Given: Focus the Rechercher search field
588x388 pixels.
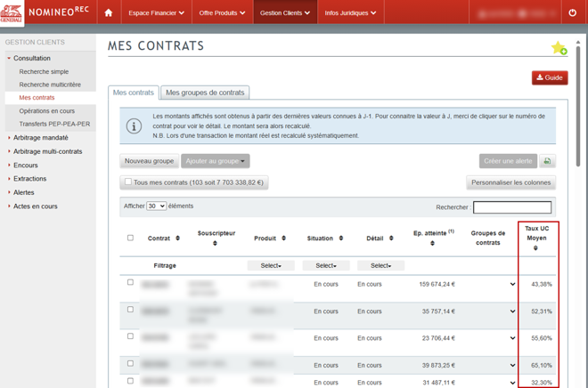Looking at the screenshot, I should [511, 207].
